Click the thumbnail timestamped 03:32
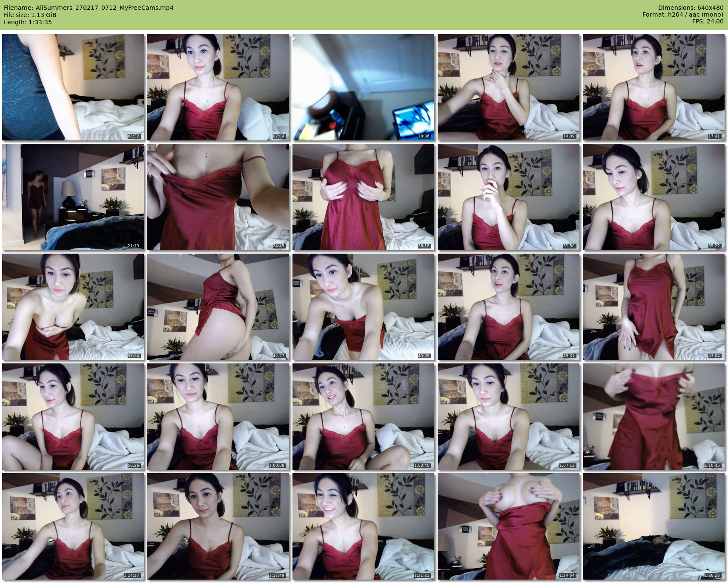 73,87
